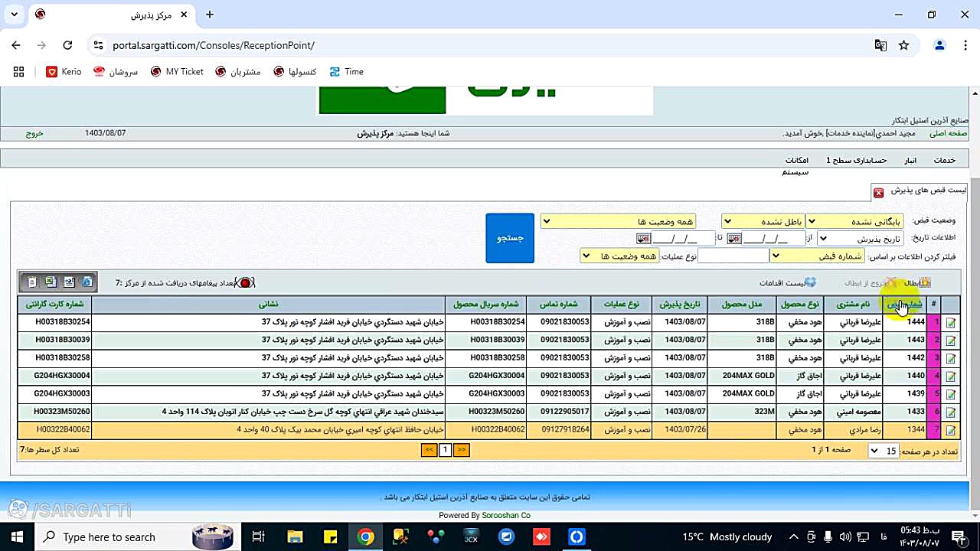Image resolution: width=980 pixels, height=551 pixels.
Task: Open the edit icon on row 7
Action: 950,431
